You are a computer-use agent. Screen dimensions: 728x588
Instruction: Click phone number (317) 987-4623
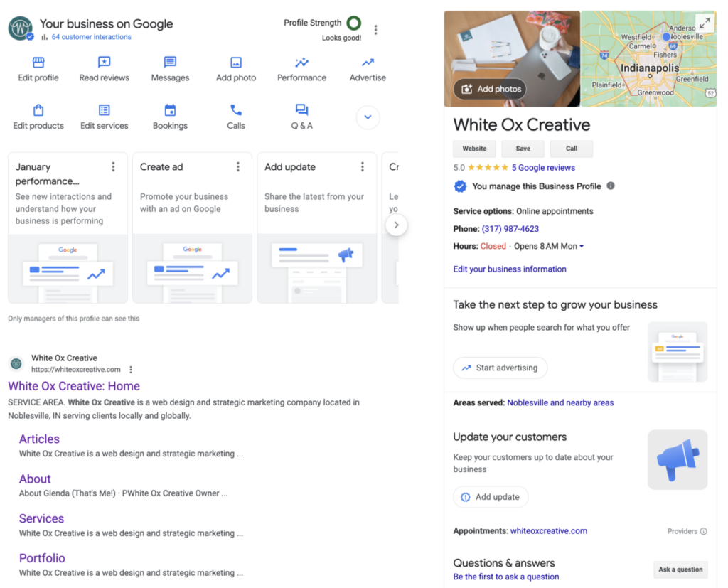tap(510, 229)
